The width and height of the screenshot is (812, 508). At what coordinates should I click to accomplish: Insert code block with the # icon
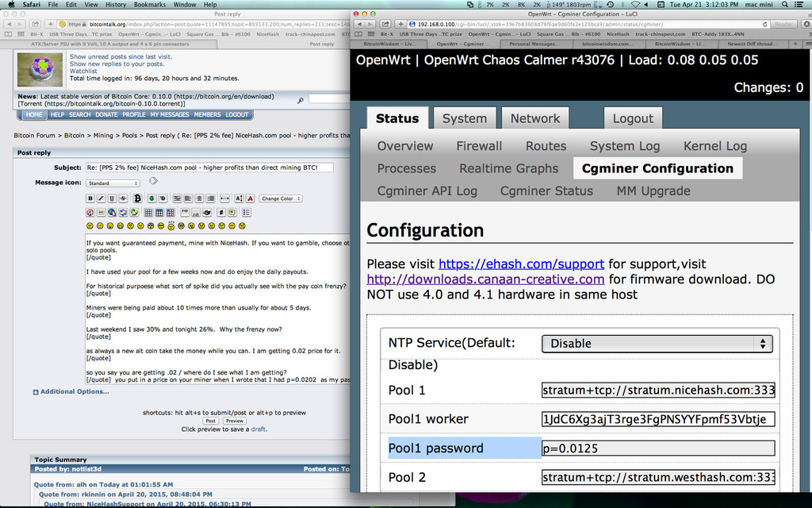pos(221,213)
